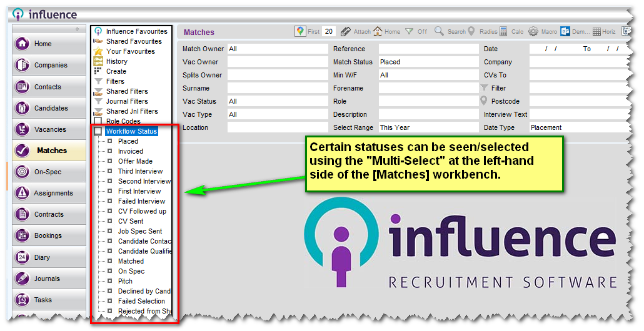Click the Google Maps icon in toolbar

click(300, 31)
